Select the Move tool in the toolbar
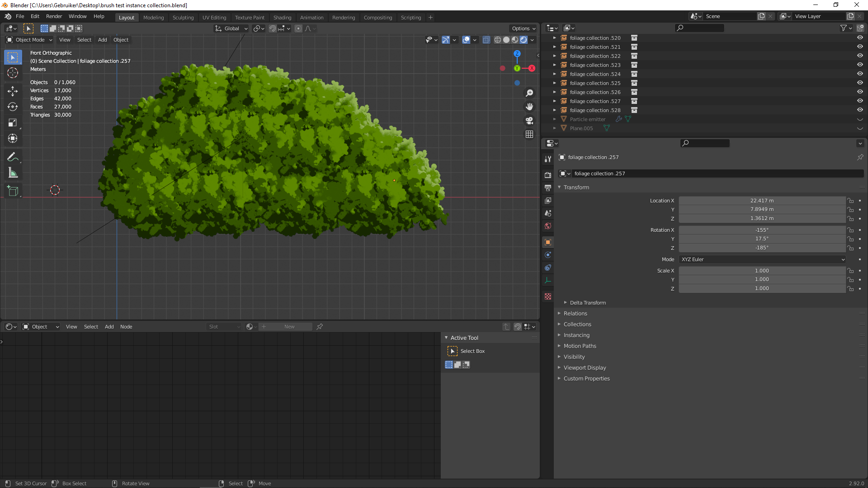Viewport: 868px width, 488px height. [x=13, y=91]
